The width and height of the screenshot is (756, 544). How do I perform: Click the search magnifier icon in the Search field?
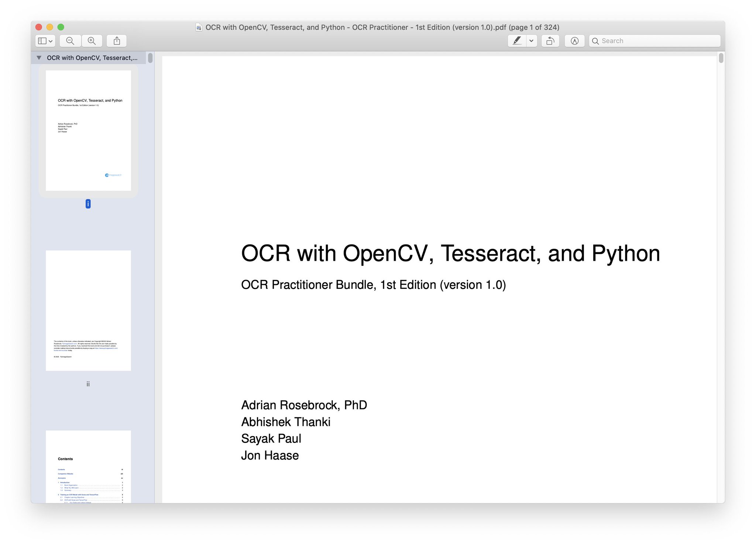[595, 41]
